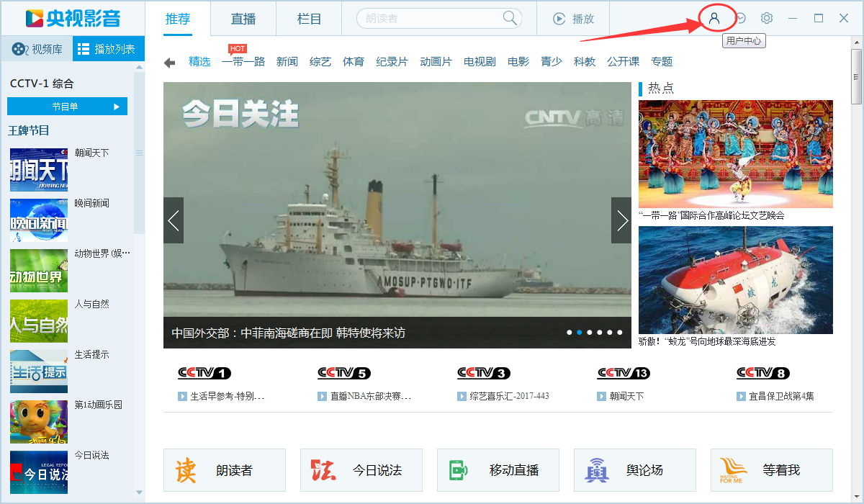
Task: Open the 今日说法 shortcut button
Action: [x=361, y=469]
